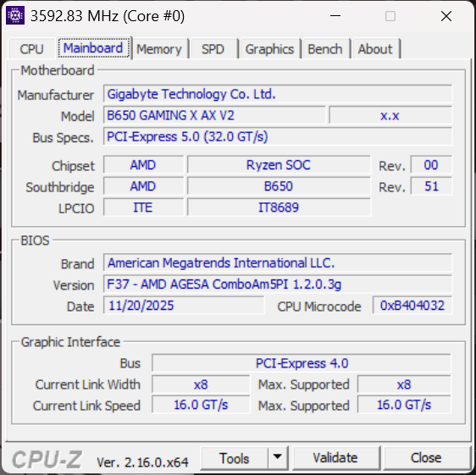Image resolution: width=476 pixels, height=475 pixels.
Task: Open the Memory tab
Action: click(x=159, y=49)
